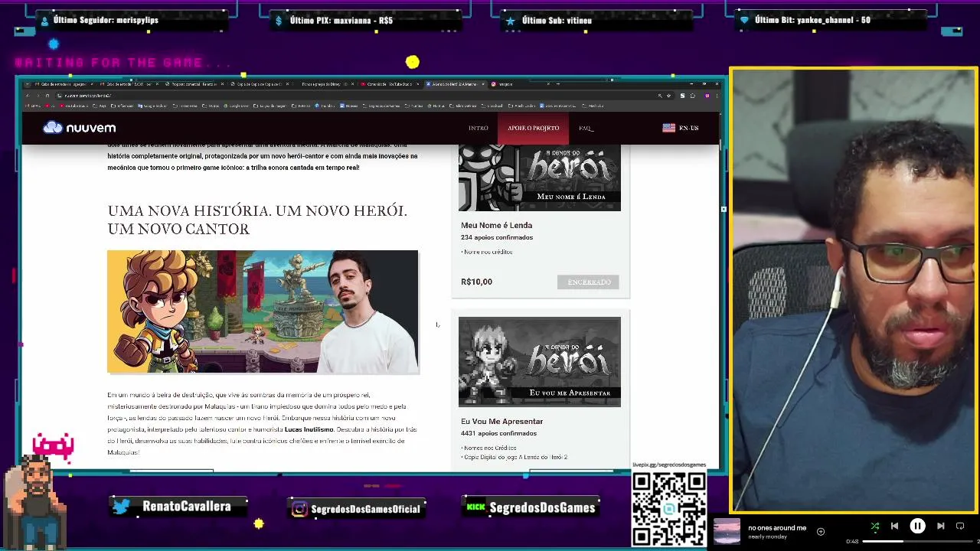Click the Instagram icon by SegredosDosGamesOficial
Image resolution: width=980 pixels, height=551 pixels.
pos(299,508)
